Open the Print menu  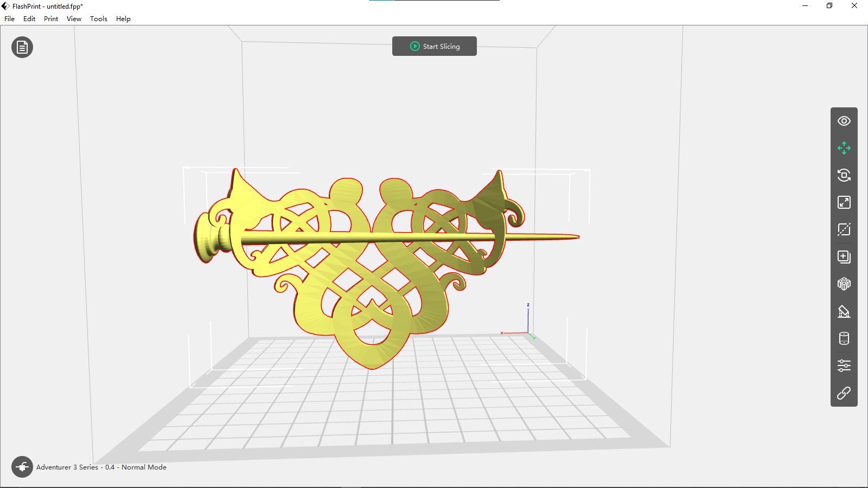click(x=50, y=18)
